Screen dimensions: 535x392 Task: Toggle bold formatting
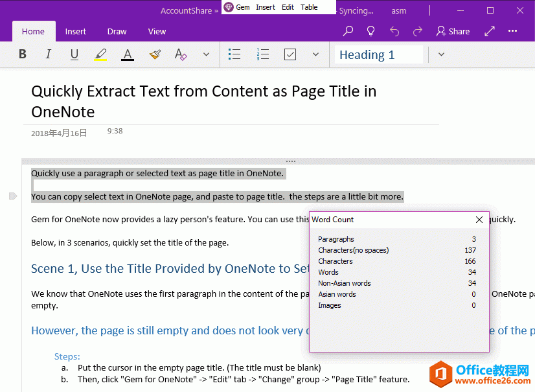22,54
